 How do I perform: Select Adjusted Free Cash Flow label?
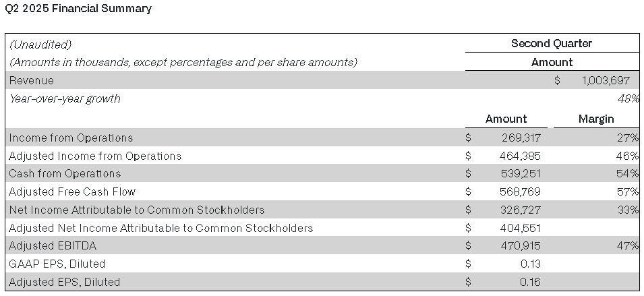coord(72,191)
